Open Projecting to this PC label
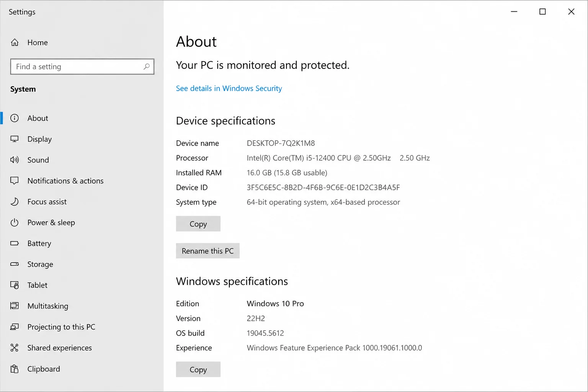 (x=61, y=327)
